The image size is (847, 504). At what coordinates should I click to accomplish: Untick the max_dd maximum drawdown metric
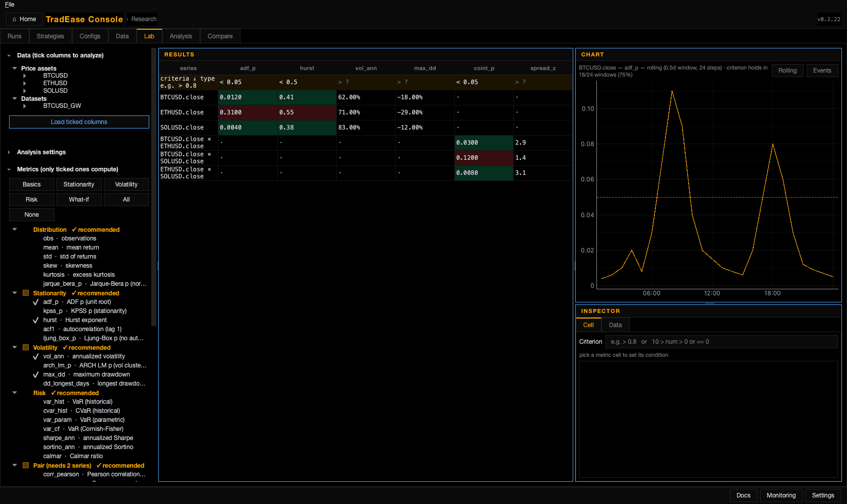coord(36,375)
